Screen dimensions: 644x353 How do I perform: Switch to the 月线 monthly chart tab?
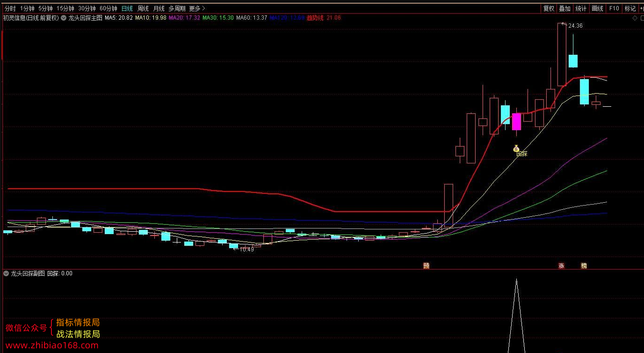coord(159,8)
